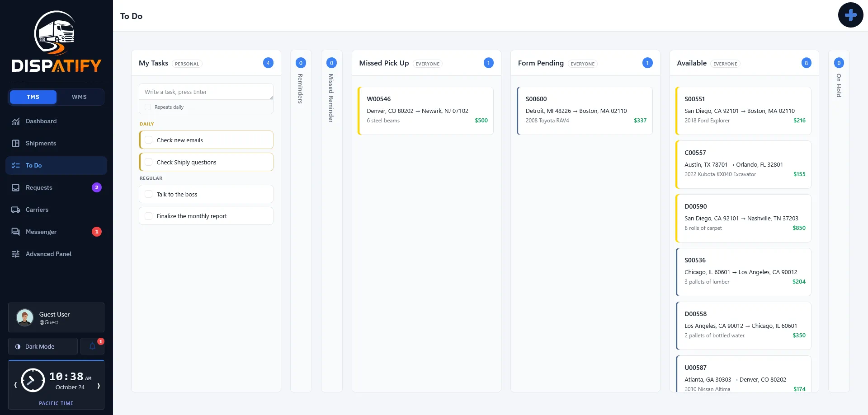Screen dimensions: 868x415
Task: Go to next time zone arrow
Action: coord(98,385)
